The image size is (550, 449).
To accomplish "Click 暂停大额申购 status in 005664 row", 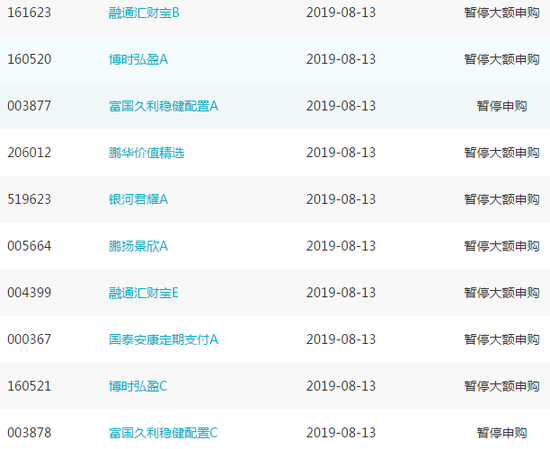I will tap(502, 246).
